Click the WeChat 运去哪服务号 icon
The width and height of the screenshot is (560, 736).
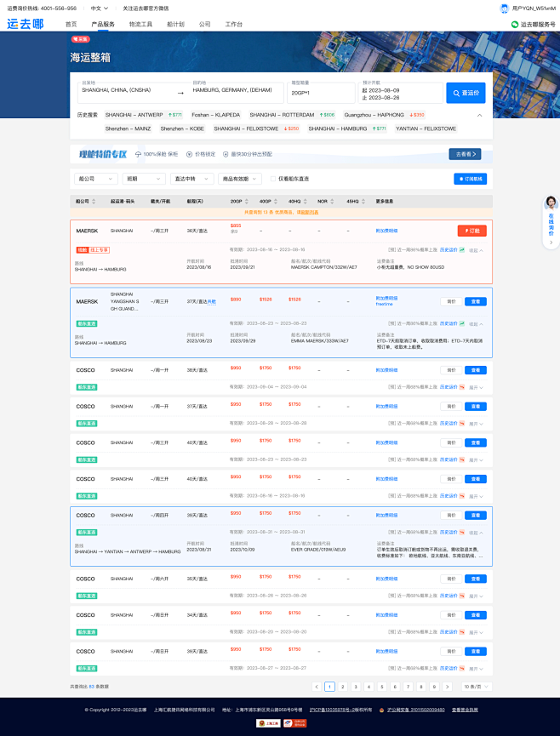point(515,25)
